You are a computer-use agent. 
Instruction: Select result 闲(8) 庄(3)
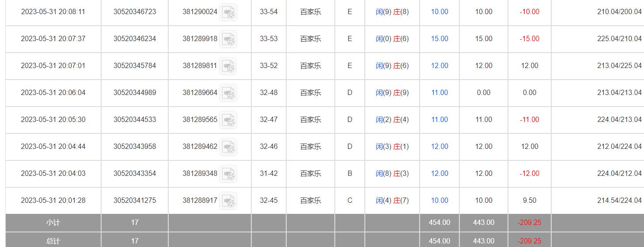tap(392, 174)
